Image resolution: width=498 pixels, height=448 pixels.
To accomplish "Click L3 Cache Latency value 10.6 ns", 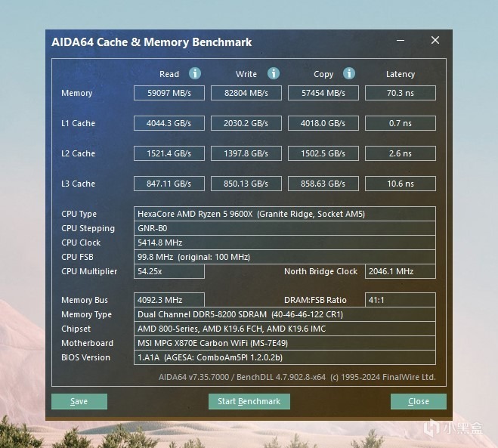I will [401, 184].
